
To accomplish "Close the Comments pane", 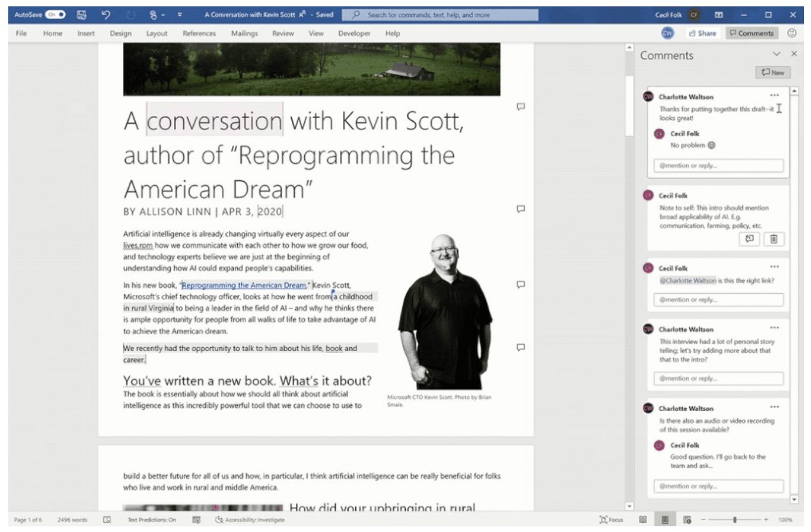I will click(794, 55).
